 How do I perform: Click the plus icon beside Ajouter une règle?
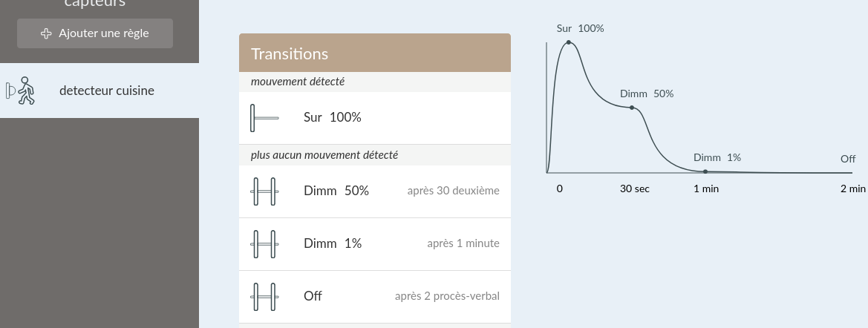point(46,33)
